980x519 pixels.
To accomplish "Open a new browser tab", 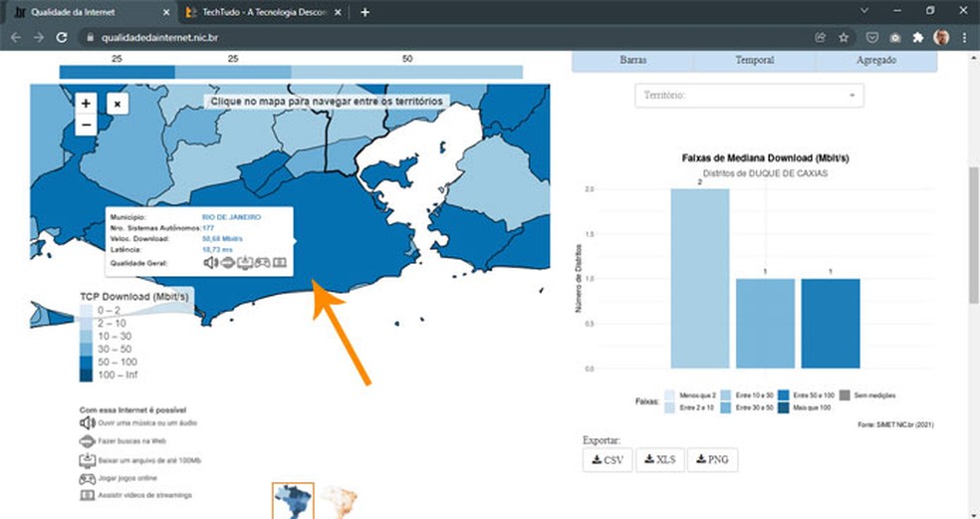I will [365, 12].
